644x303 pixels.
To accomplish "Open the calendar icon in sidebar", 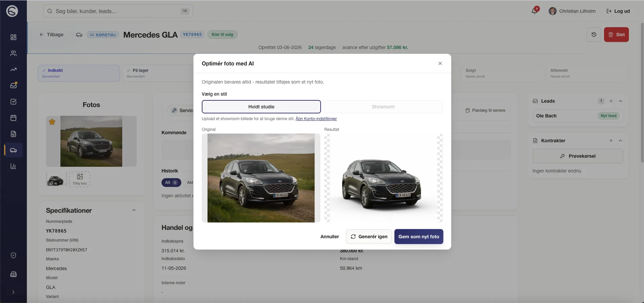I will click(x=13, y=118).
